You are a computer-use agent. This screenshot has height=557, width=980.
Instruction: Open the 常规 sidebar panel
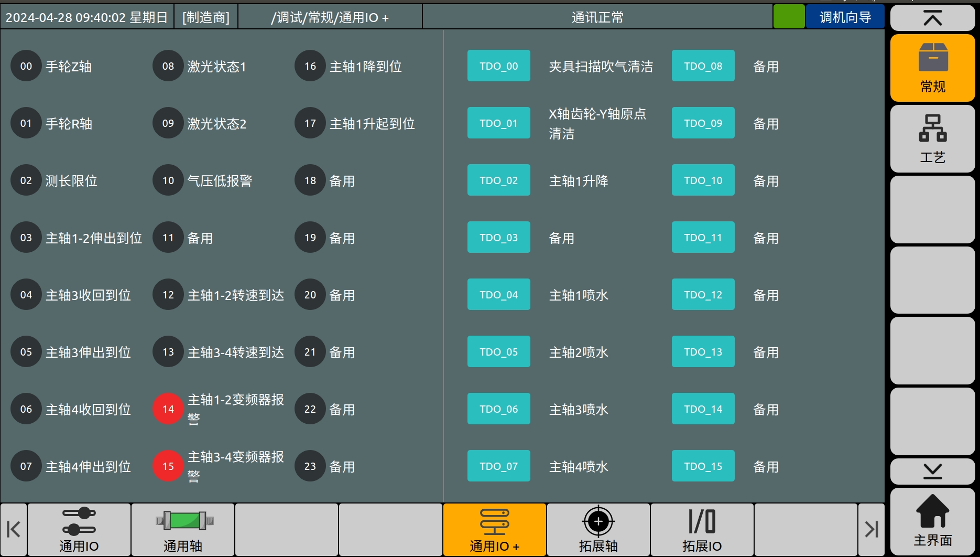click(x=932, y=68)
